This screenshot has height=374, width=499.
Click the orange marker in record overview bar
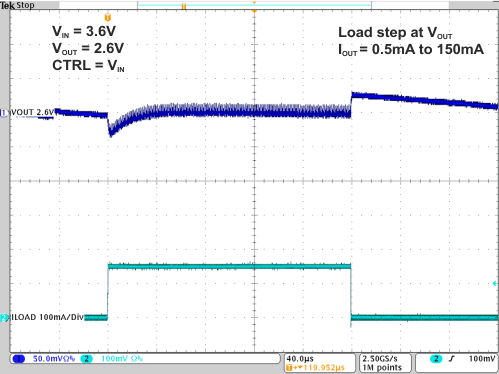click(184, 6)
